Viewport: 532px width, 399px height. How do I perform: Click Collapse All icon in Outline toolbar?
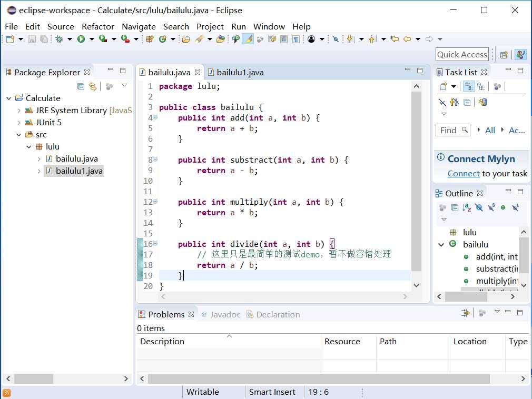pos(455,207)
